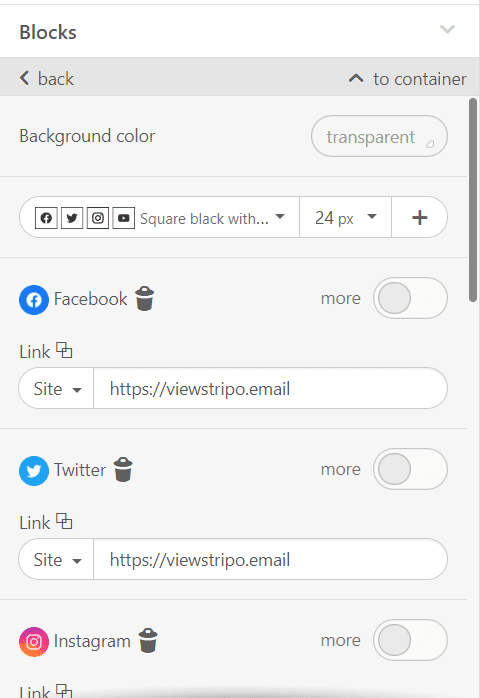Remove Instagram using its trash icon
This screenshot has height=698, width=480.
click(148, 640)
